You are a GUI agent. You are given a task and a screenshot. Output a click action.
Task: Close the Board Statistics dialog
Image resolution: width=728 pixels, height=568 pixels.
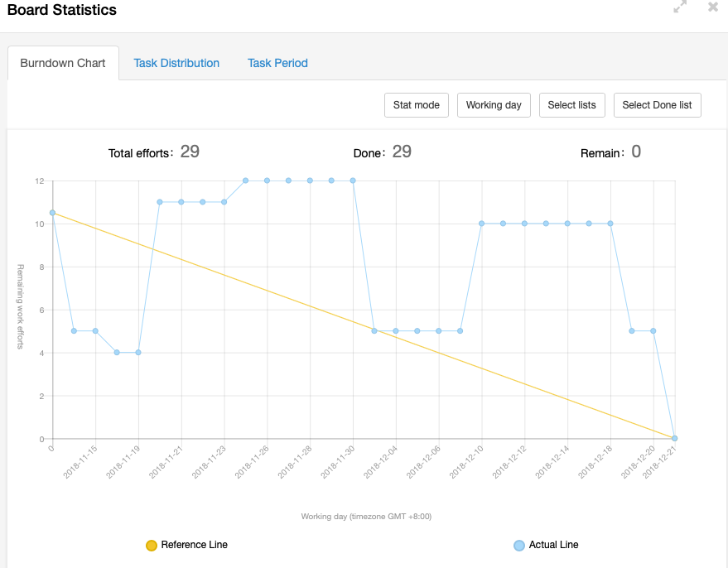click(712, 7)
